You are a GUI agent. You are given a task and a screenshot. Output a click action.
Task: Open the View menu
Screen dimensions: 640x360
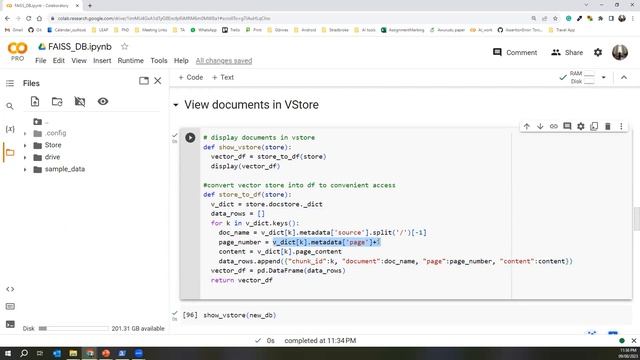pos(79,60)
